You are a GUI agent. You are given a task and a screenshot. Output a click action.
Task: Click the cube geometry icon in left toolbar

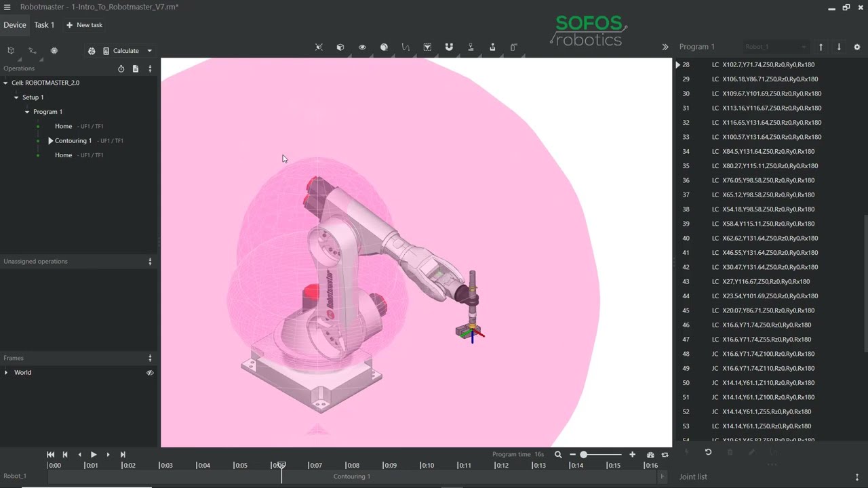coord(11,51)
